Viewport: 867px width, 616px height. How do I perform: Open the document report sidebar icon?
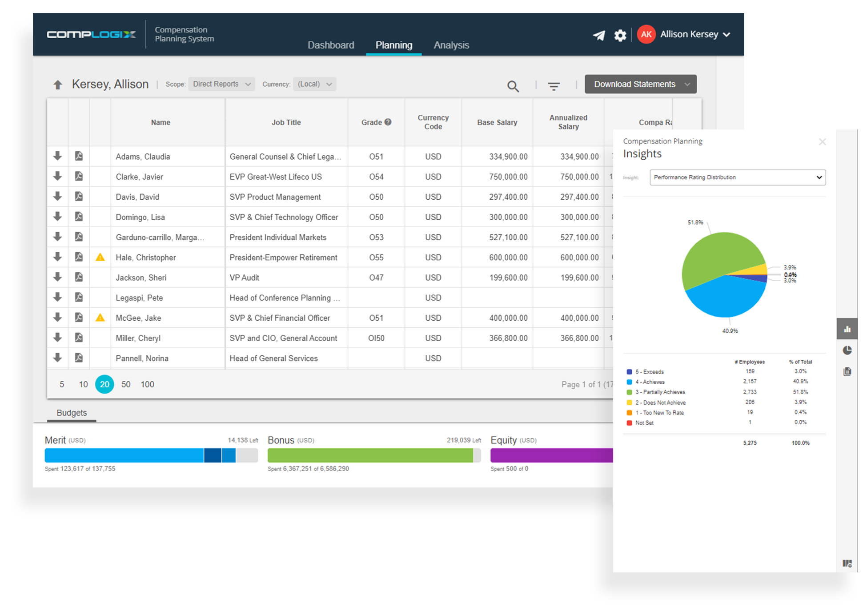click(x=847, y=371)
